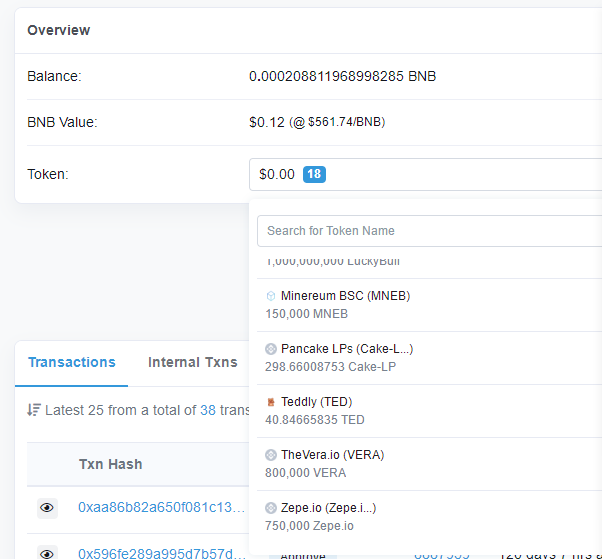This screenshot has width=602, height=559.
Task: Open transaction hash 0x596fe289a995d7b57d...
Action: coord(162,554)
